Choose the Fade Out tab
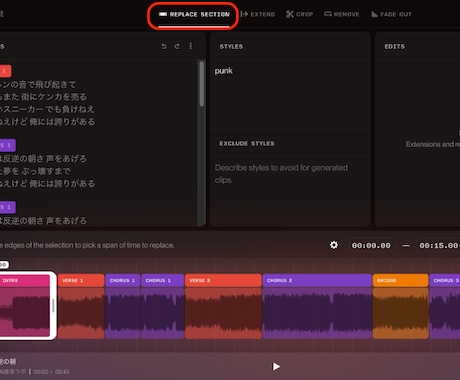The height and width of the screenshot is (380, 460). (x=391, y=14)
